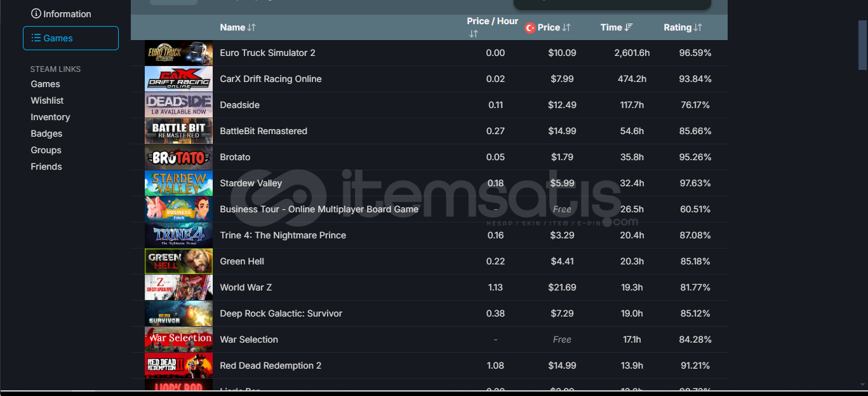Click the 96.59% rating cell
Image resolution: width=868 pixels, height=396 pixels.
pos(695,53)
